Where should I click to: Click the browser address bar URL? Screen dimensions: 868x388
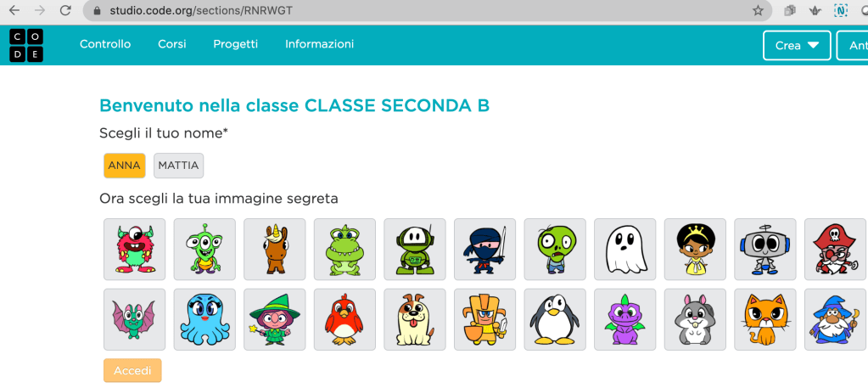coord(201,10)
